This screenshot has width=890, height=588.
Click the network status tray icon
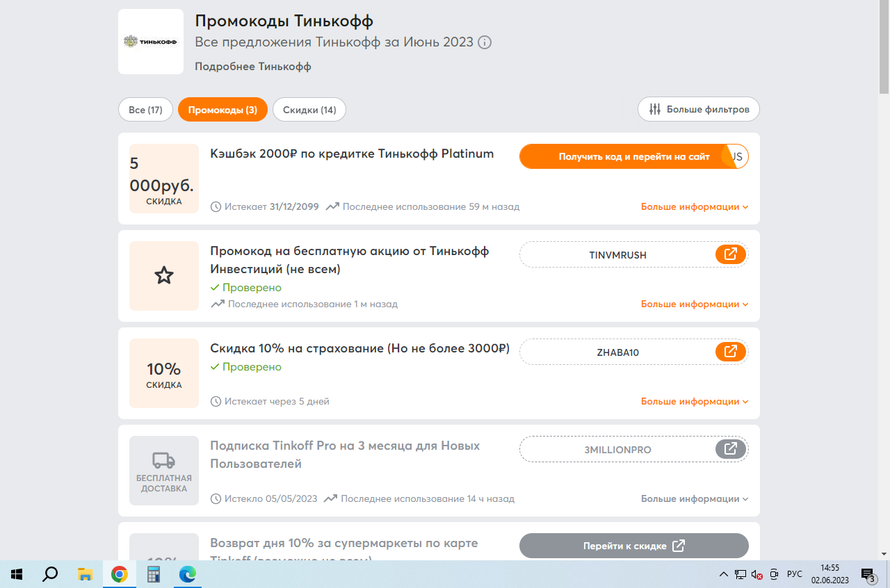[x=740, y=574]
